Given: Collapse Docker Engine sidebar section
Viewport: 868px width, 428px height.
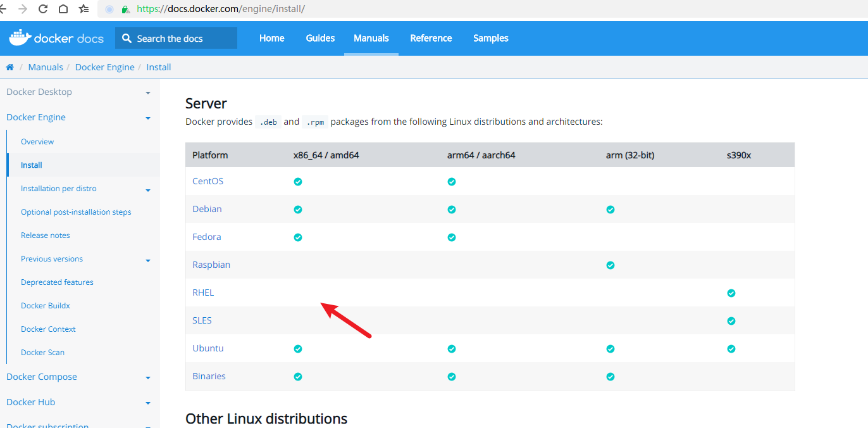Looking at the screenshot, I should (148, 118).
